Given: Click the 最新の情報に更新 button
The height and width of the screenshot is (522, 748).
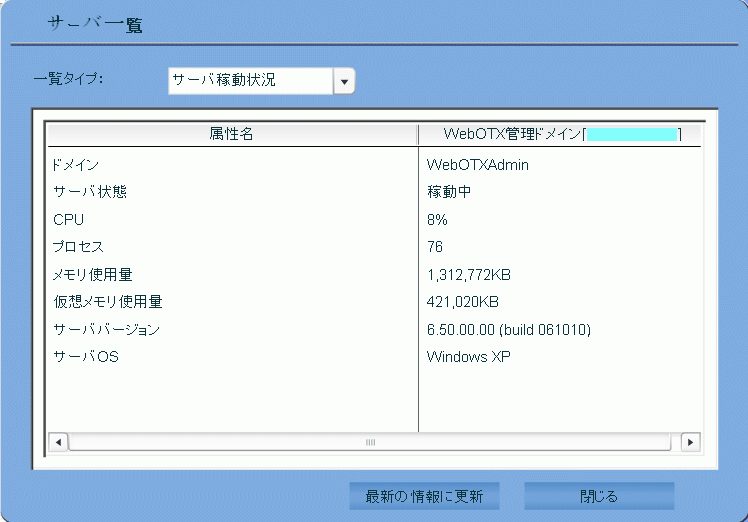Looking at the screenshot, I should pos(424,496).
